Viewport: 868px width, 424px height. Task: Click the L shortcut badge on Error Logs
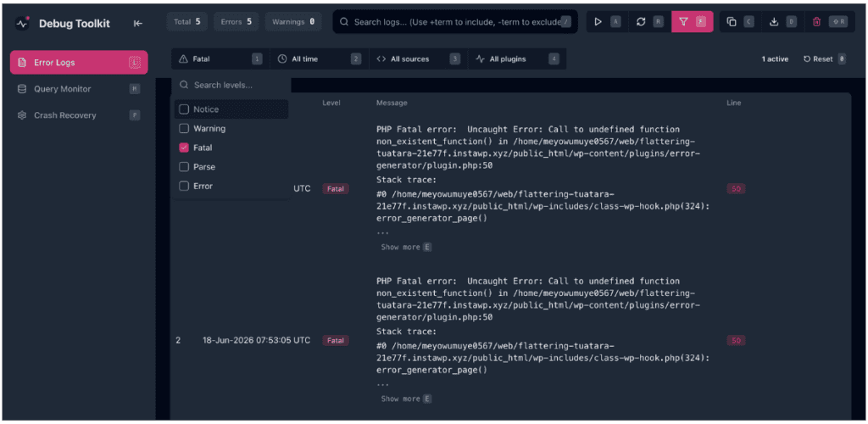(x=135, y=63)
